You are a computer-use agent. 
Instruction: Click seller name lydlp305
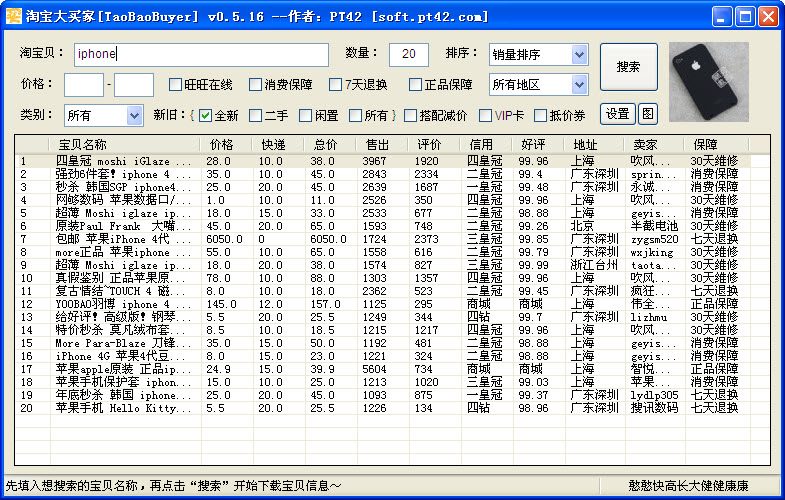click(x=654, y=395)
